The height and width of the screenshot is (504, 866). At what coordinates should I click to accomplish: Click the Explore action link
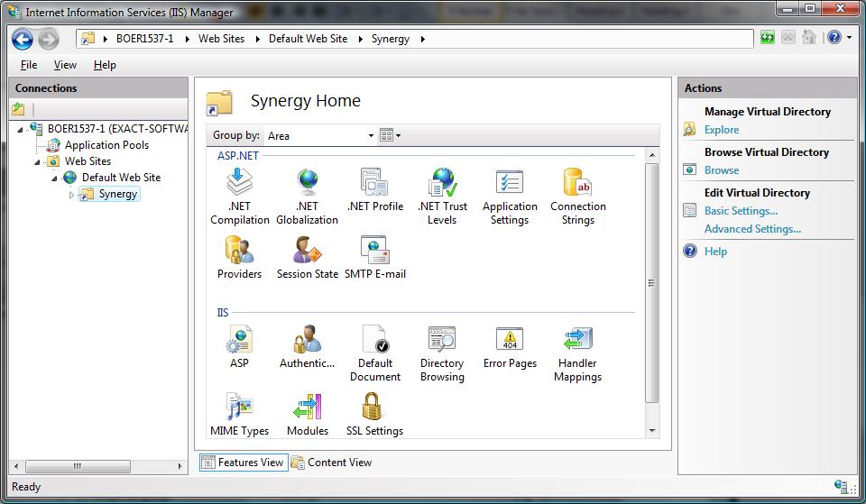[x=722, y=130]
